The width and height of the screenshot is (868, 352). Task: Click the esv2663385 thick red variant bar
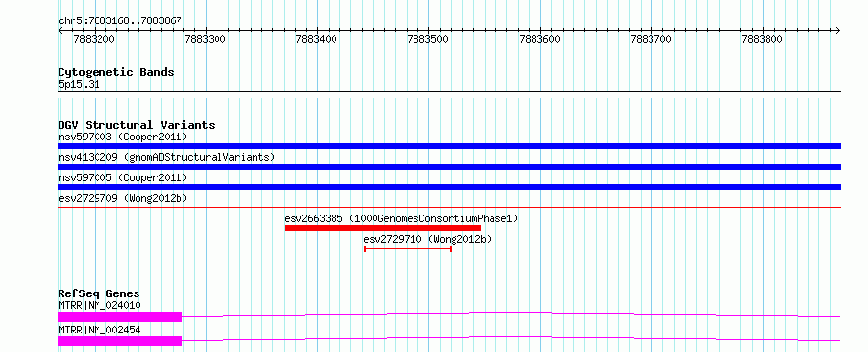(x=382, y=228)
